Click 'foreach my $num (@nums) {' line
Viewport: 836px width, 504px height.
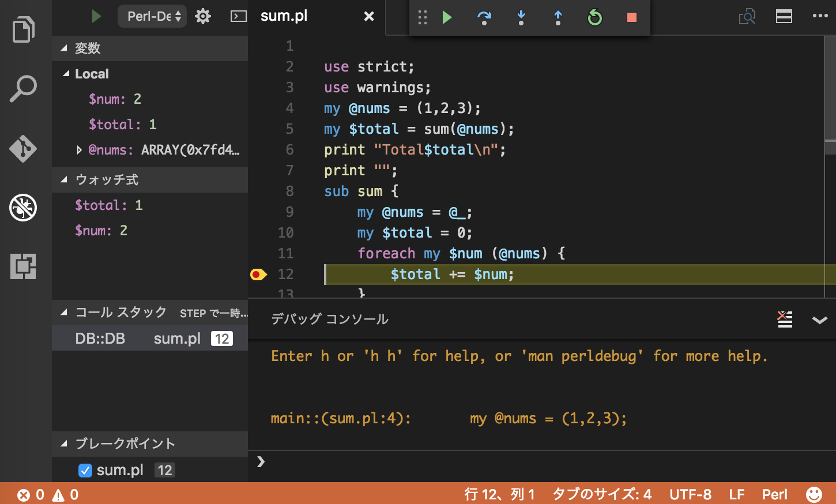tap(461, 254)
